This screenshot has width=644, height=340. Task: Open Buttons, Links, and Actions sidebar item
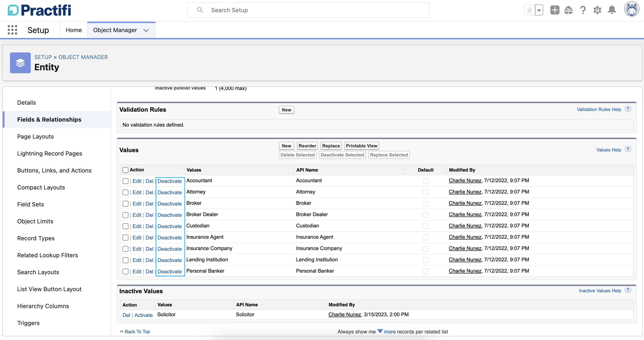(x=54, y=170)
